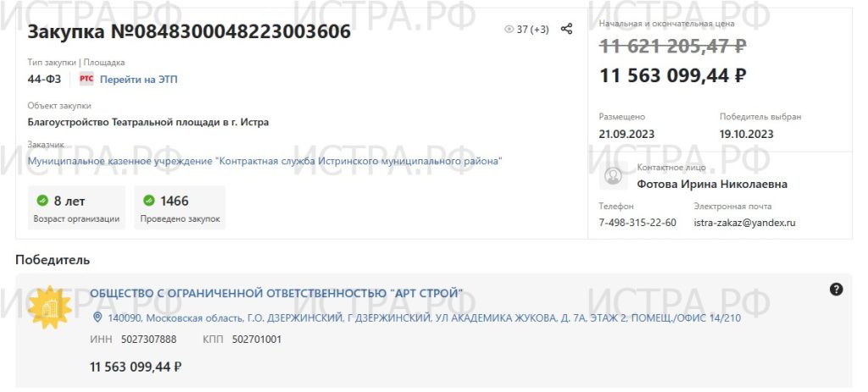
Task: Click the RTS platform logo icon
Action: point(86,79)
